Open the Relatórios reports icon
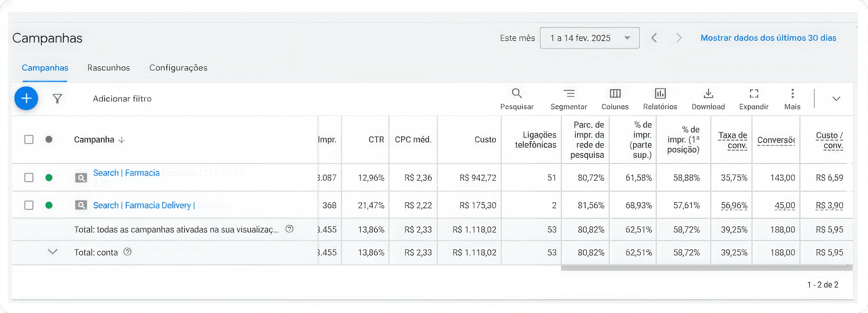 pyautogui.click(x=660, y=99)
